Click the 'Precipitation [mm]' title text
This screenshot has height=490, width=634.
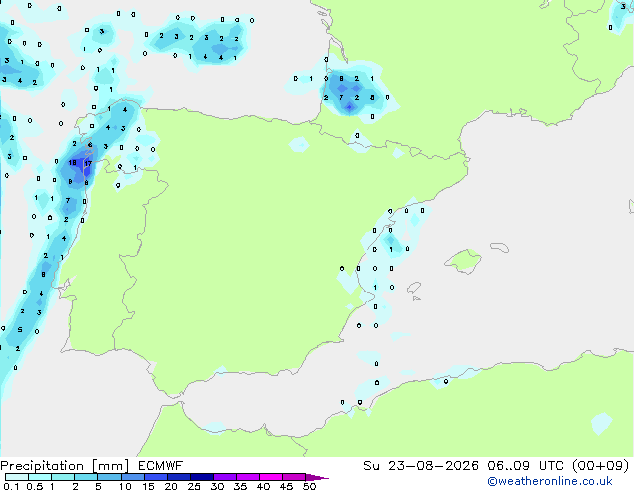coord(64,466)
